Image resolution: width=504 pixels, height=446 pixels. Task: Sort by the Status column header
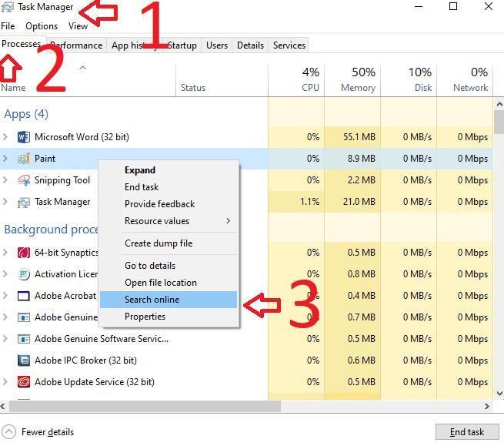[222, 80]
